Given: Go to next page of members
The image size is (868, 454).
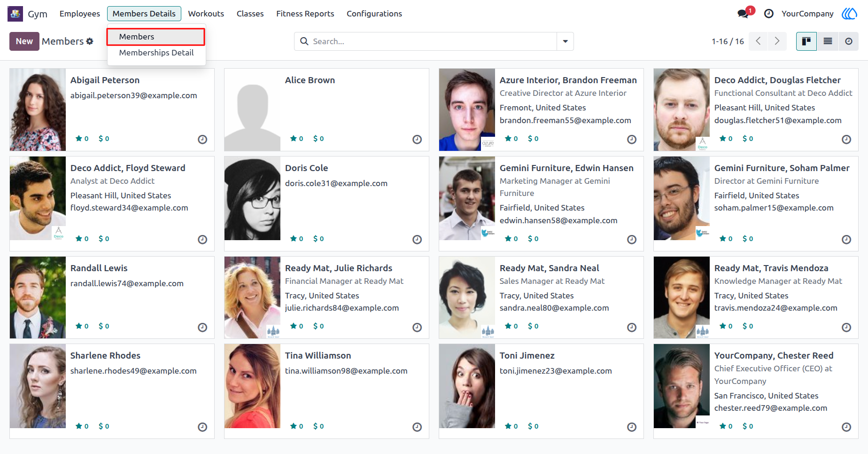Looking at the screenshot, I should 777,41.
